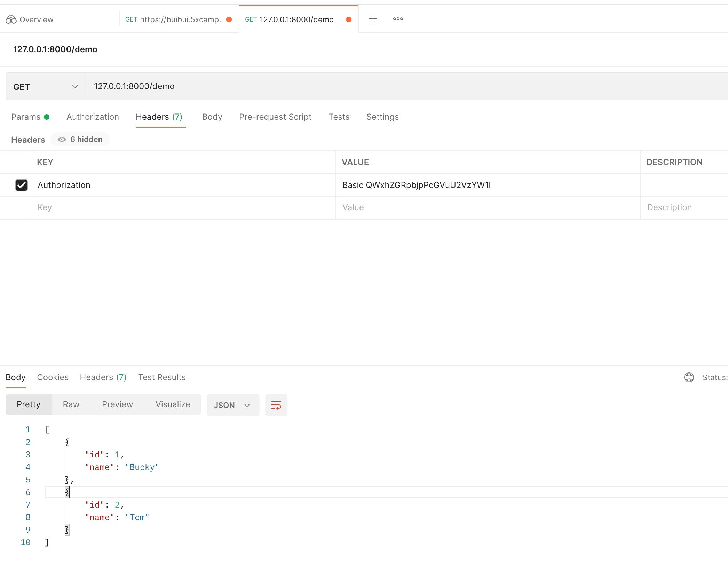The width and height of the screenshot is (728, 566).
Task: Click the globe network icon near Status
Action: click(x=689, y=377)
